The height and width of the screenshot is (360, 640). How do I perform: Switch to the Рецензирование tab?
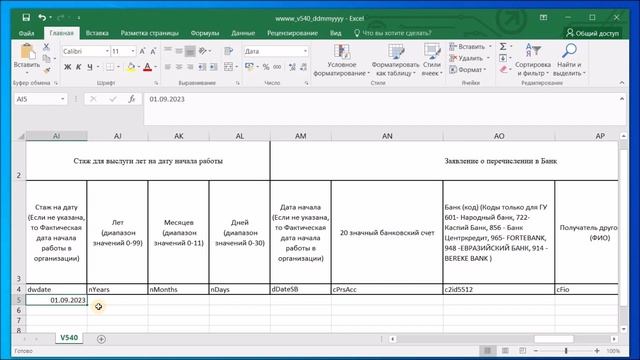pos(292,33)
